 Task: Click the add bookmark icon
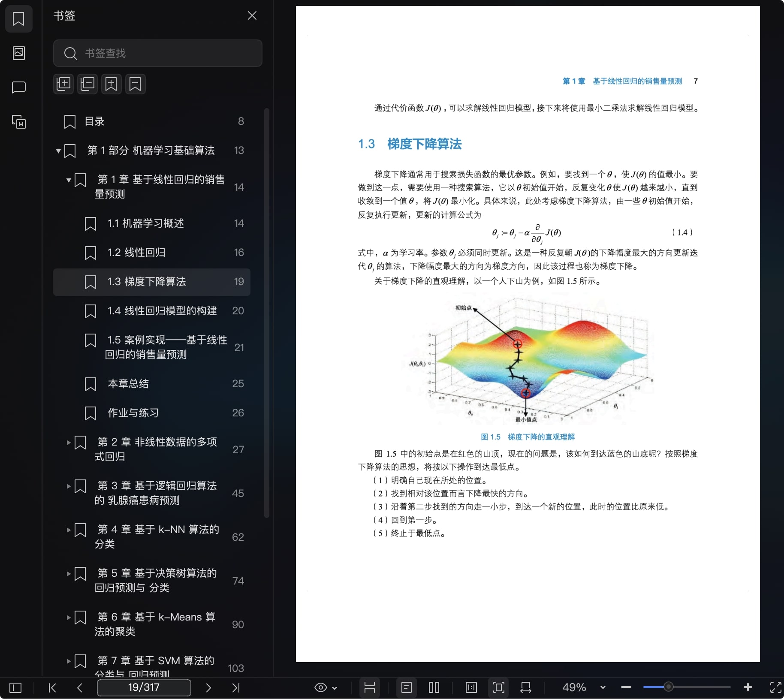tap(111, 84)
